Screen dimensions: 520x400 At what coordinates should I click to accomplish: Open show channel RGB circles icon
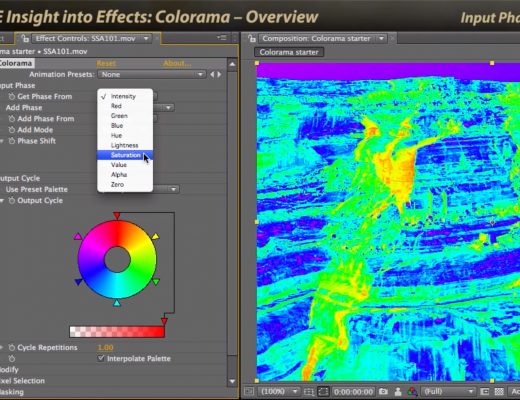click(412, 391)
